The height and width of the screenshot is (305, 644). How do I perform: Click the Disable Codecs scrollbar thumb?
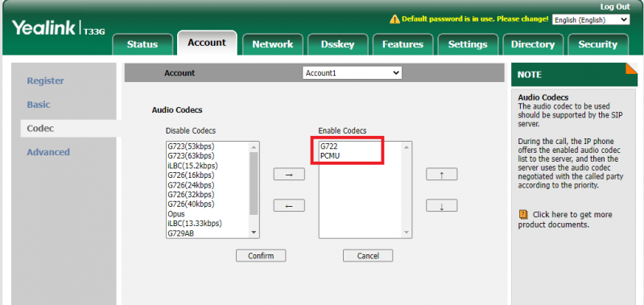[x=254, y=183]
